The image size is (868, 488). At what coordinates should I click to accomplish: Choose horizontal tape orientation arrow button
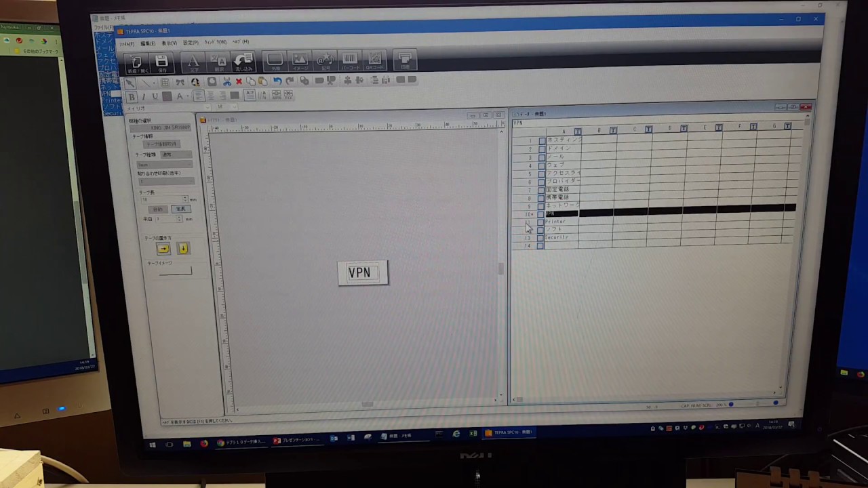pos(163,249)
